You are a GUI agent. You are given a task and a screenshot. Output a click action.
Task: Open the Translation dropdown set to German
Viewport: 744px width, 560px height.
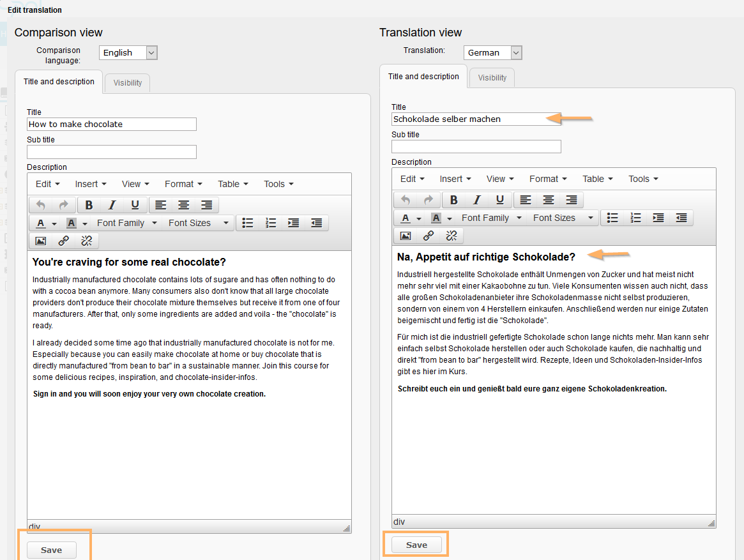coord(492,53)
